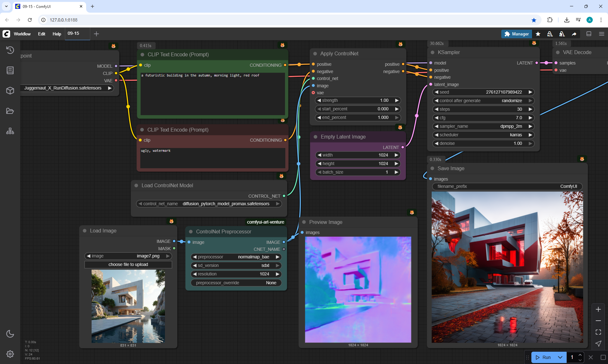Open settings gear in sidebar
Screen dimensions: 608x364
[x=10, y=354]
